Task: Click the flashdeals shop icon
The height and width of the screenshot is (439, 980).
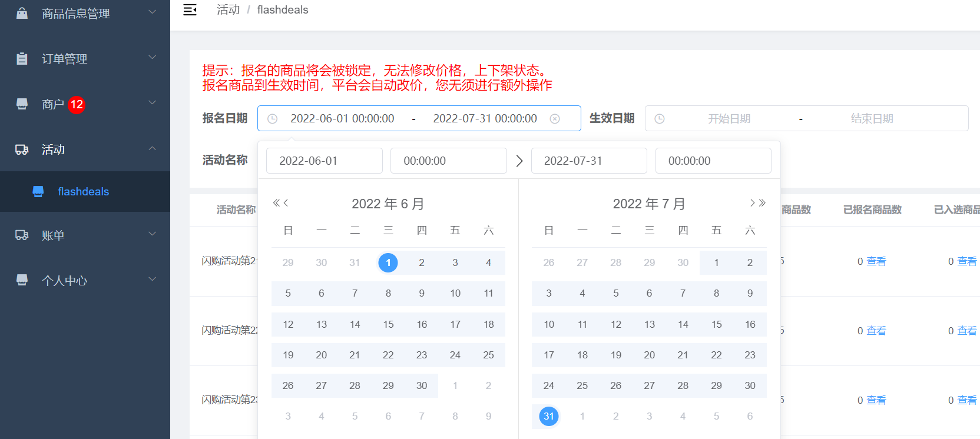Action: coord(38,191)
